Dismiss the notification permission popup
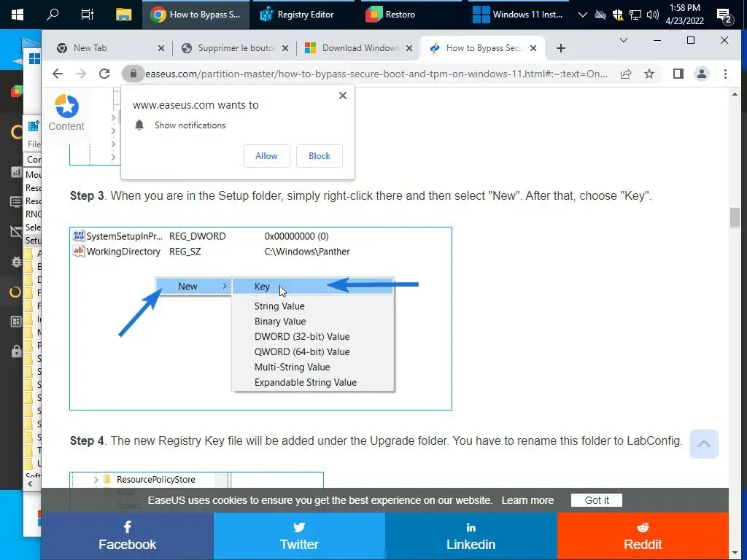This screenshot has height=560, width=747. click(x=343, y=96)
